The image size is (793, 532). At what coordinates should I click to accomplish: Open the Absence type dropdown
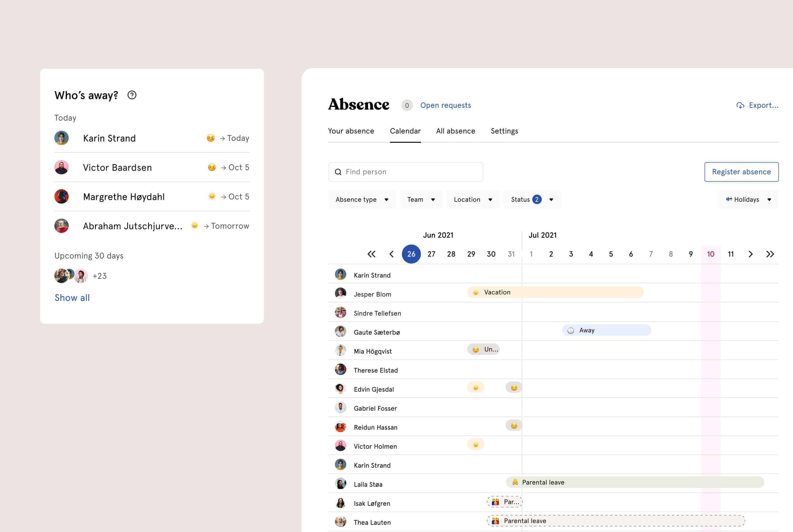pos(362,199)
